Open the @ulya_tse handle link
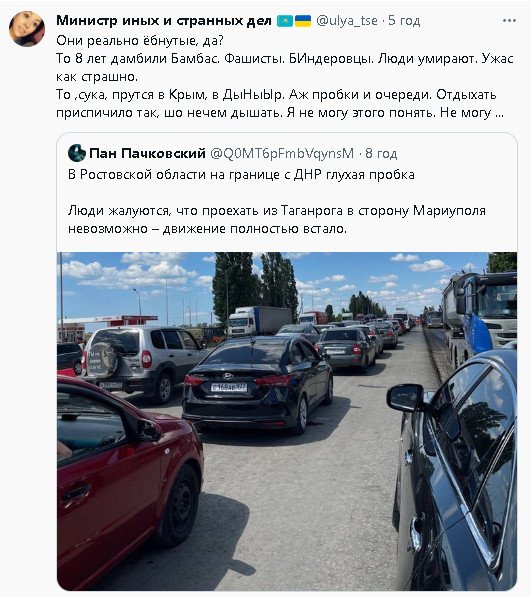531x597 pixels. point(347,21)
